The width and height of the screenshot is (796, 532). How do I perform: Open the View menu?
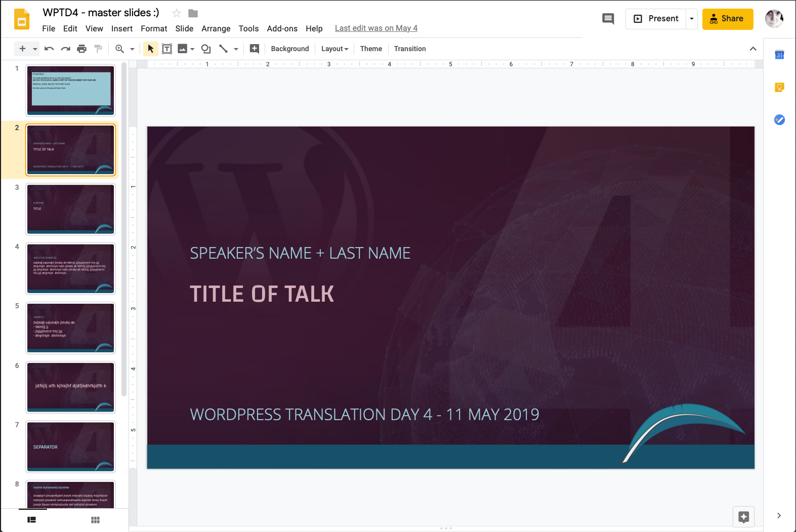(94, 28)
